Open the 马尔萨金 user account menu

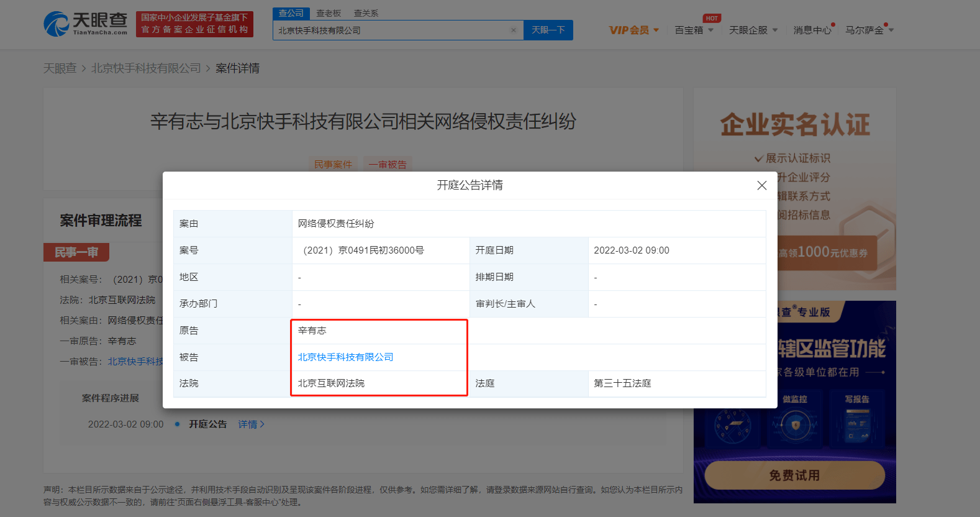tap(869, 30)
